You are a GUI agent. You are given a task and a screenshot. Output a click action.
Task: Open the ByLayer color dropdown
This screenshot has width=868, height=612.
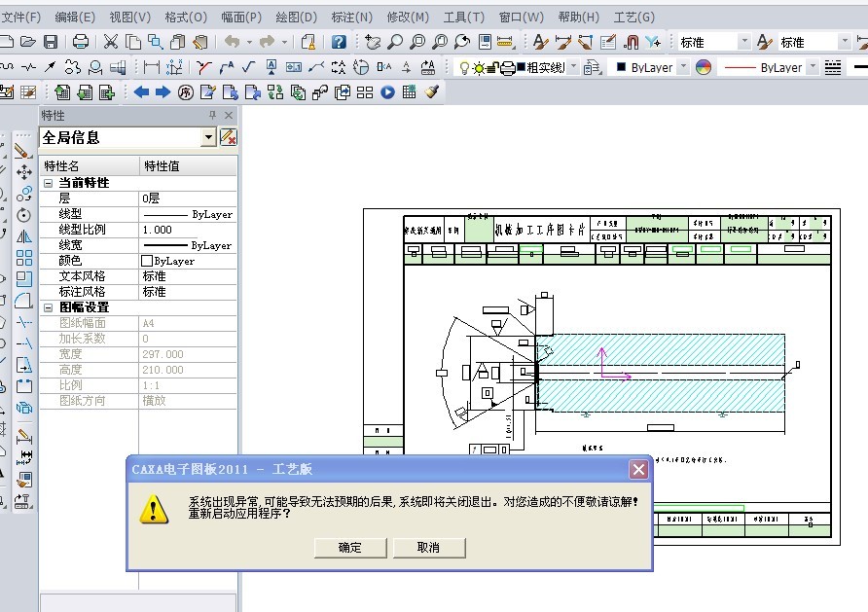coord(682,67)
